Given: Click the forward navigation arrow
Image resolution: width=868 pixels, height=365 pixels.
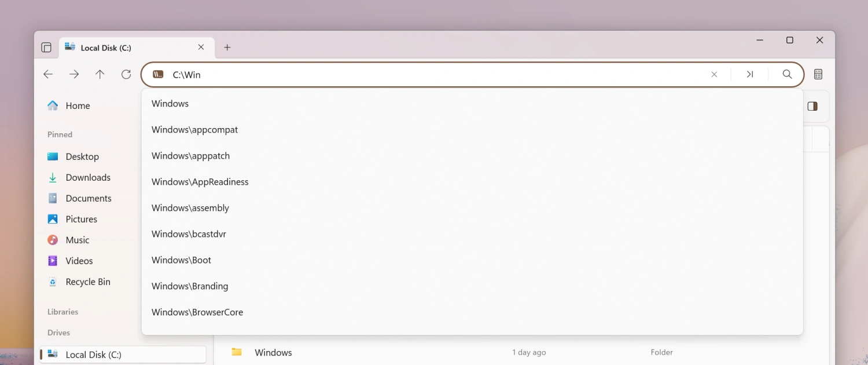Looking at the screenshot, I should pyautogui.click(x=74, y=74).
